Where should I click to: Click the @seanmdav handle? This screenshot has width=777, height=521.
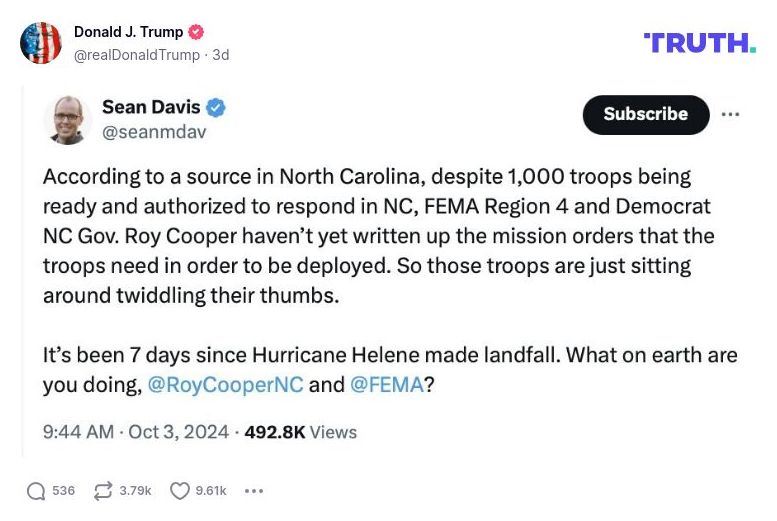pyautogui.click(x=154, y=131)
